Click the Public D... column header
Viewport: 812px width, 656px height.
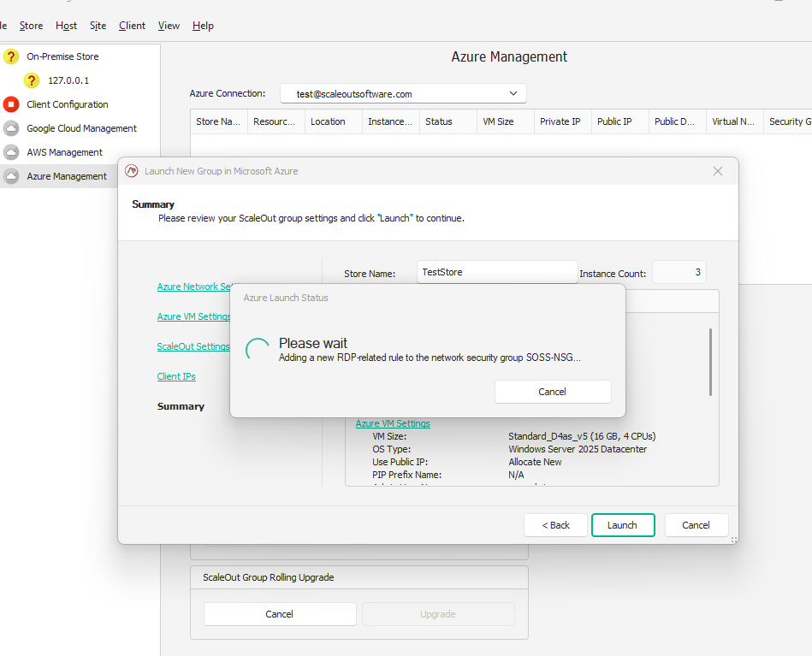(x=678, y=121)
